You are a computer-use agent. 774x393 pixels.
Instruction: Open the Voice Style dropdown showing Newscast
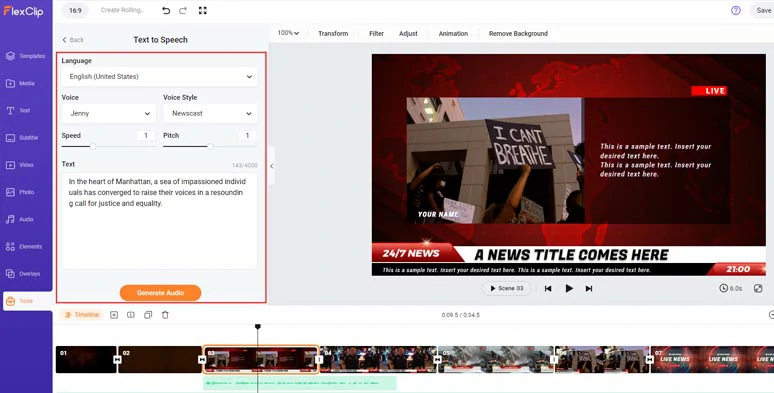pyautogui.click(x=210, y=114)
